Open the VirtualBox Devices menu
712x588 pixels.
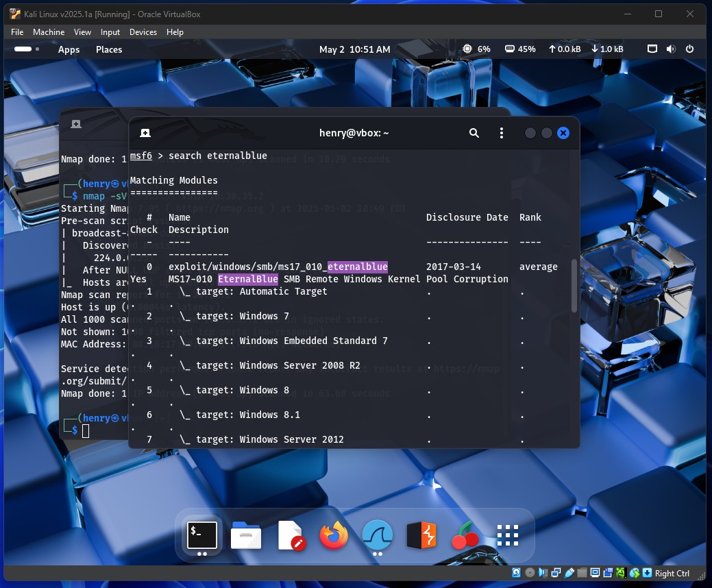click(143, 32)
